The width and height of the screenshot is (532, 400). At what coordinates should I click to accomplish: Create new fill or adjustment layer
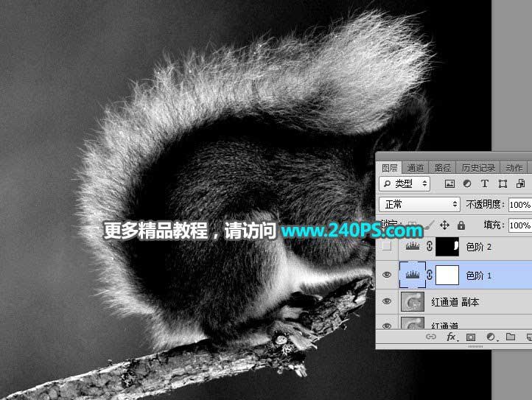point(491,337)
